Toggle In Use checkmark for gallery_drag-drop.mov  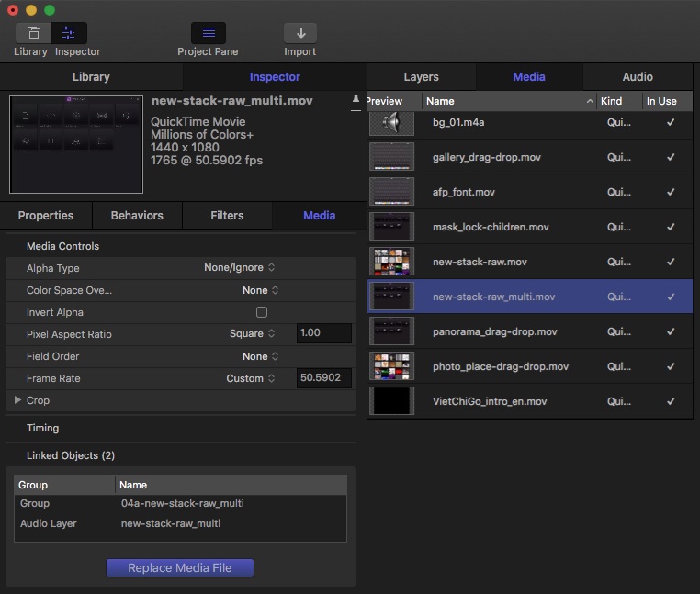[671, 157]
